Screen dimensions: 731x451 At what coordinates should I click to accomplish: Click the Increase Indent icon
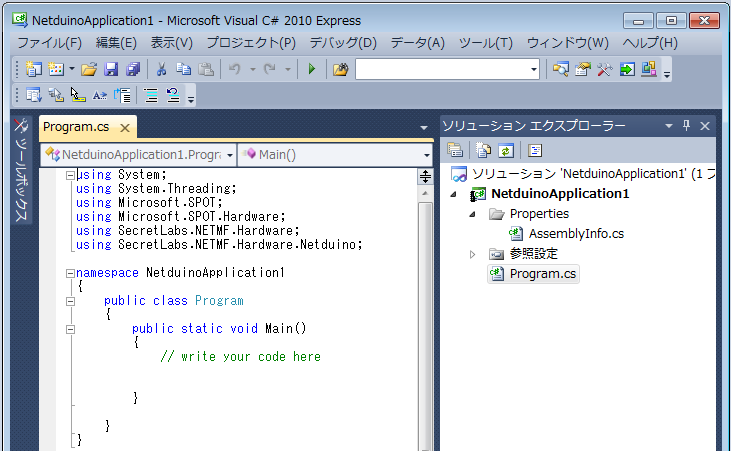[122, 95]
